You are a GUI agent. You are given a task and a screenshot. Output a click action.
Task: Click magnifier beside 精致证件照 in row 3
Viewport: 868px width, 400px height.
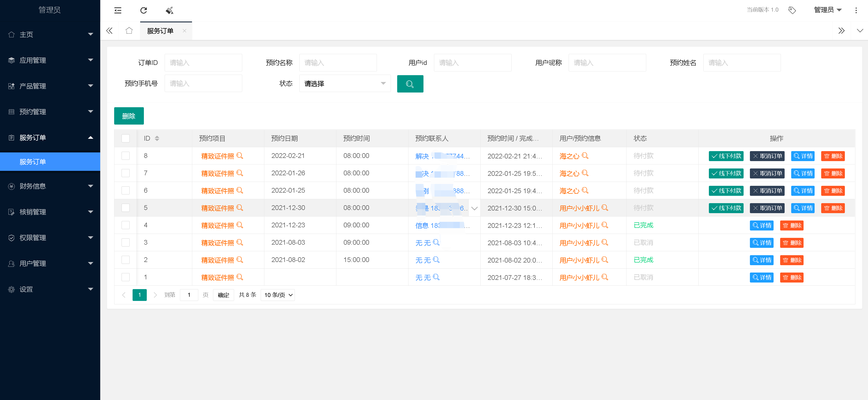pyautogui.click(x=240, y=242)
